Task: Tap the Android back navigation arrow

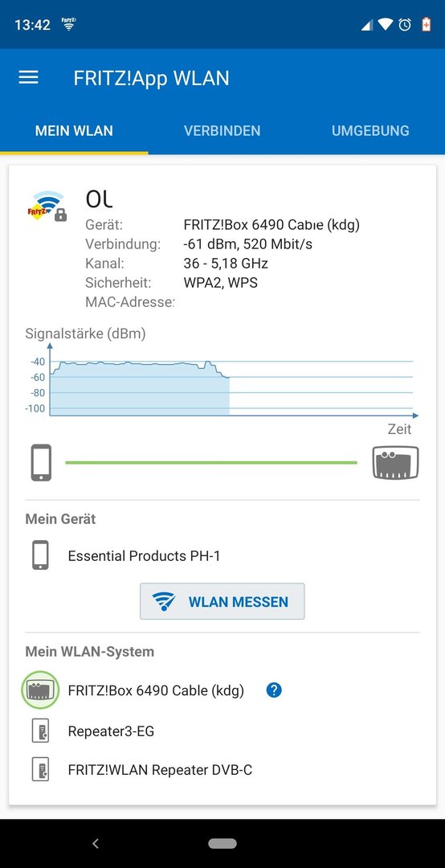Action: pos(96,843)
